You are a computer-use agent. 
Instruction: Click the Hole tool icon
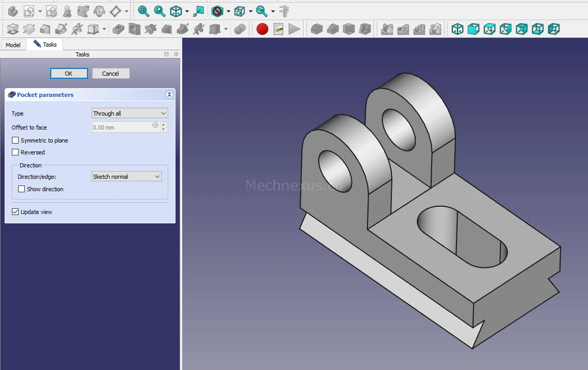(135, 29)
